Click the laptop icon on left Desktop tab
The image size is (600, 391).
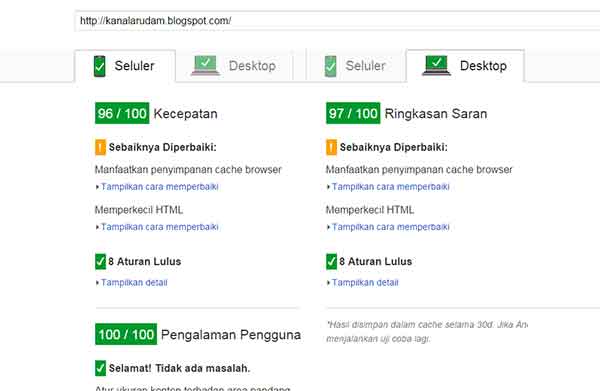[x=205, y=65]
